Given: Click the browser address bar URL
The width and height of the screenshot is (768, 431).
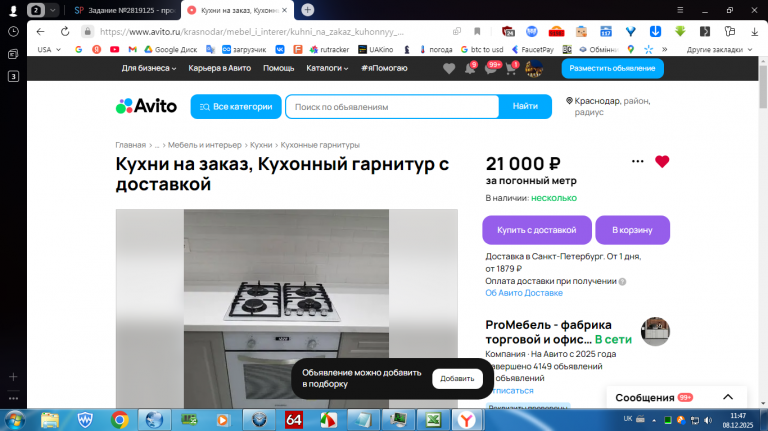Looking at the screenshot, I should coord(252,31).
